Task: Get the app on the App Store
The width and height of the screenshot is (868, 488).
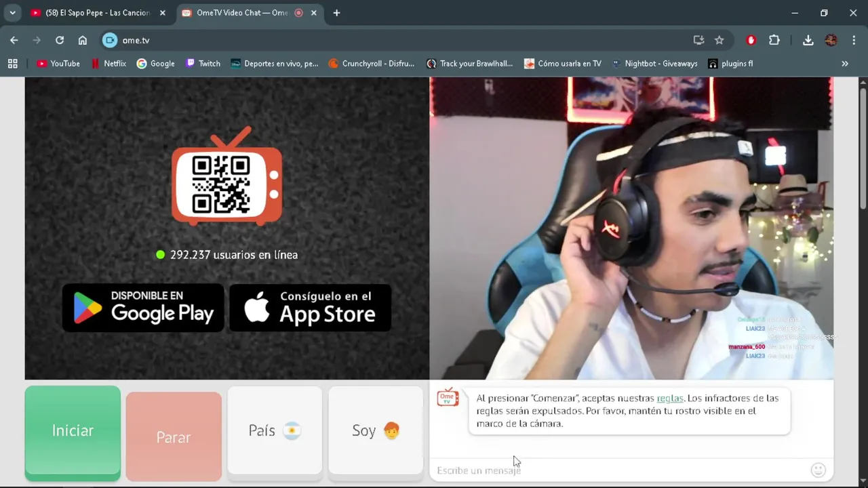Action: 310,308
